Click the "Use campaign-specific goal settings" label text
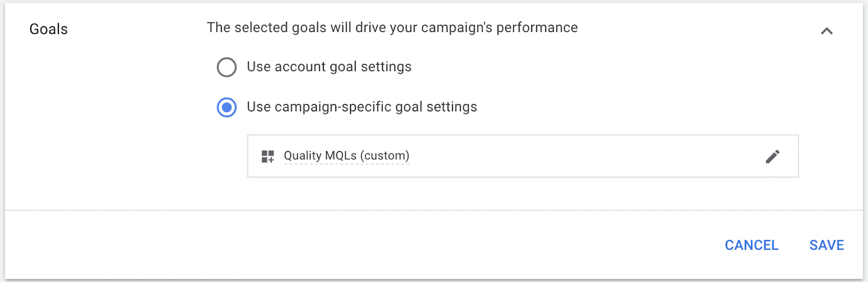This screenshot has width=868, height=282. (x=361, y=107)
